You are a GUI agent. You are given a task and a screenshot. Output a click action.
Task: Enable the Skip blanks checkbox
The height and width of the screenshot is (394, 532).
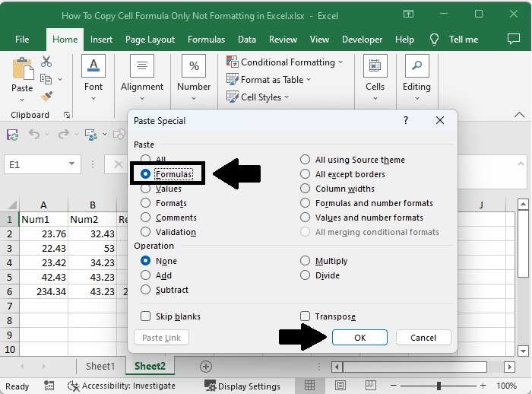click(145, 316)
